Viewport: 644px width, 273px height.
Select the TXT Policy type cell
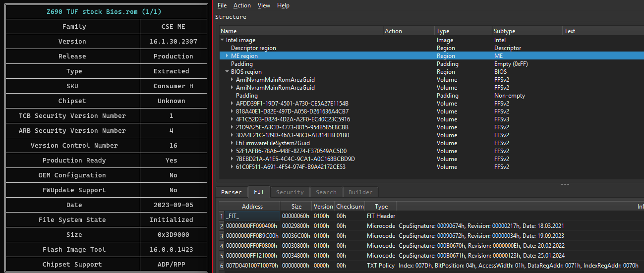point(381,266)
